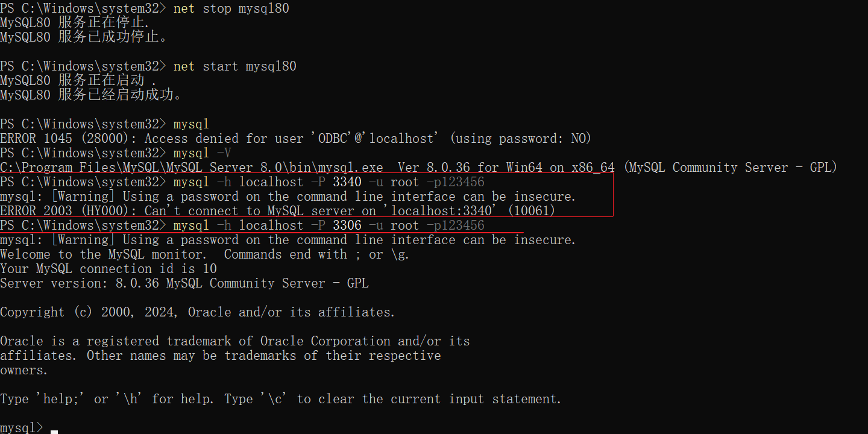Click the mysql> prompt at the bottom

pos(22,428)
